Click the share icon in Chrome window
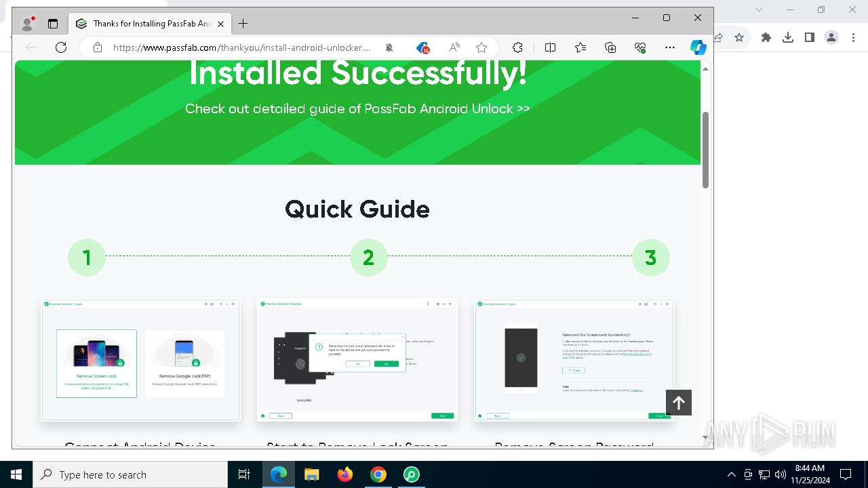Viewport: 868px width, 488px height. pos(718,37)
